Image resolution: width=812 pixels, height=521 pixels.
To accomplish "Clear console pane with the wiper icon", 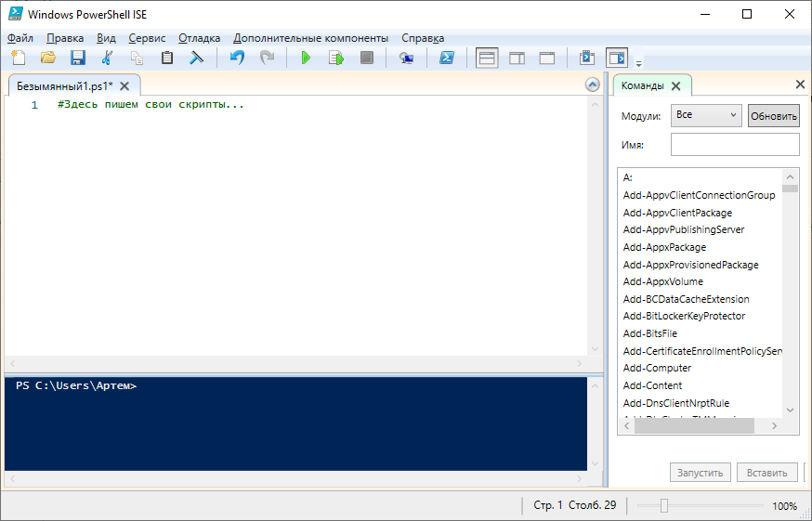I will pos(196,58).
